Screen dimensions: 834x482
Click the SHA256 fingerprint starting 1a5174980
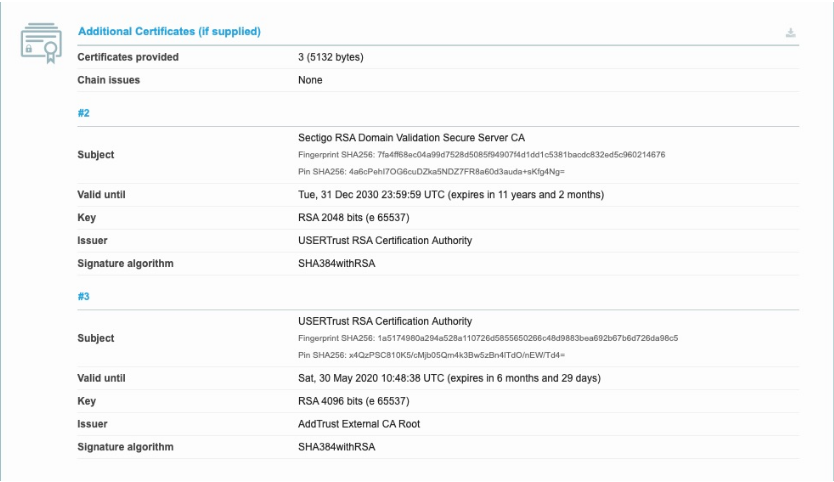[x=488, y=337]
